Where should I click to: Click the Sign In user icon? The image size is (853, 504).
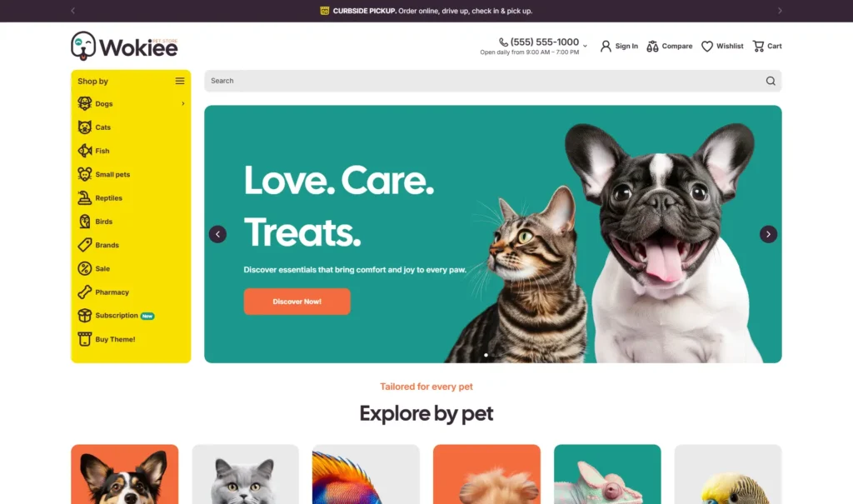tap(606, 47)
